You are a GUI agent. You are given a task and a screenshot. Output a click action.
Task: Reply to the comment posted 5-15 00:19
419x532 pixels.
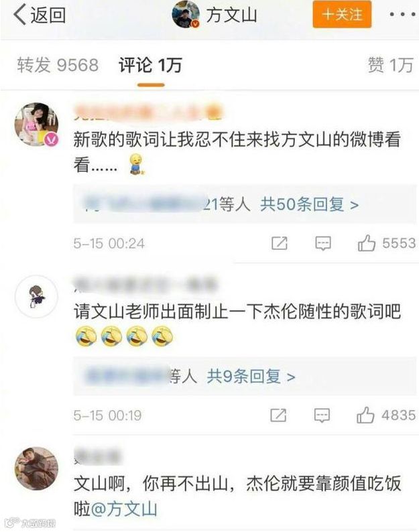(x=322, y=415)
